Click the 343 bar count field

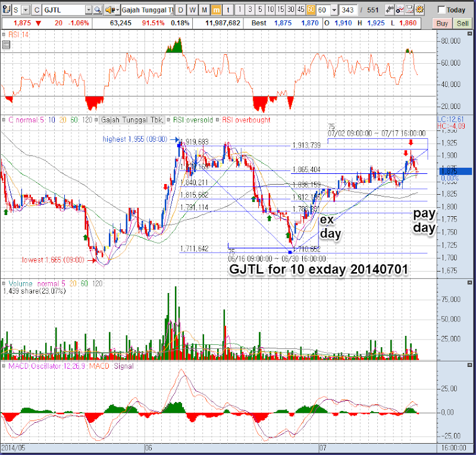pyautogui.click(x=348, y=10)
